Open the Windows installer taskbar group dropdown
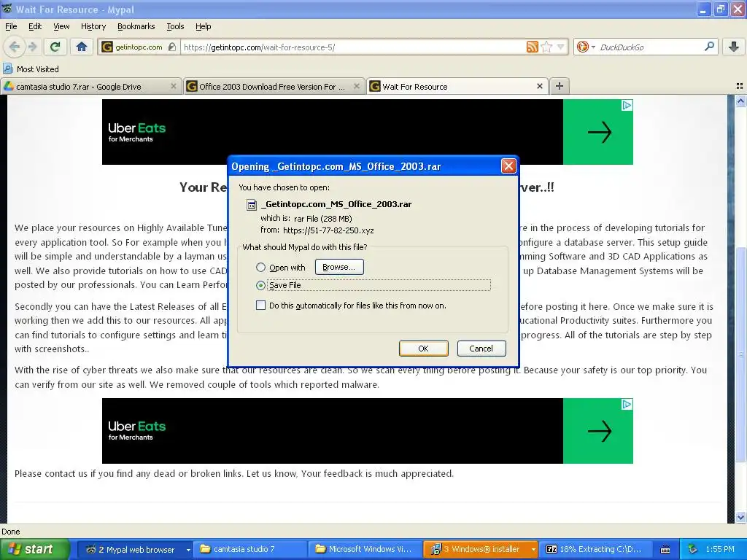The height and width of the screenshot is (560, 747). (x=533, y=549)
